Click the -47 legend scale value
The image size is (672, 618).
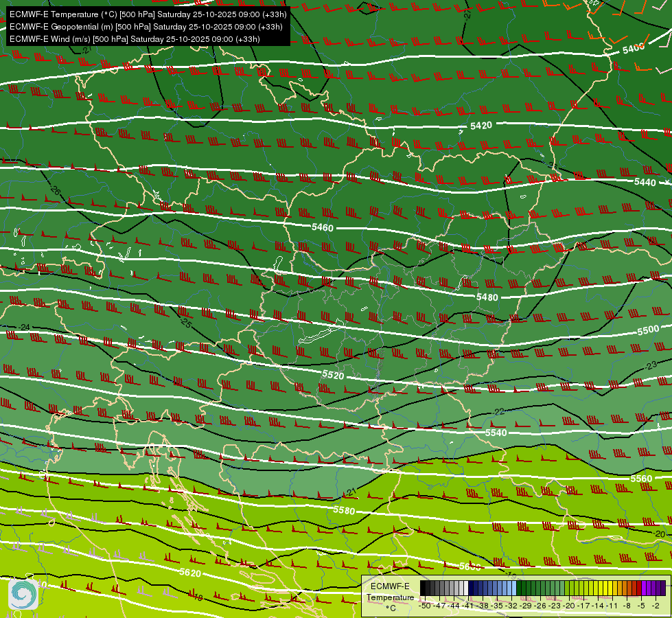(x=439, y=606)
